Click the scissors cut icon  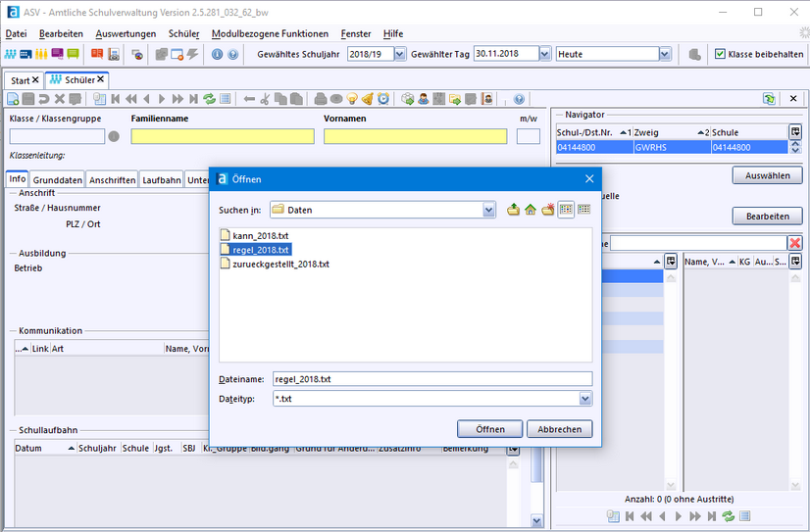pyautogui.click(x=265, y=99)
